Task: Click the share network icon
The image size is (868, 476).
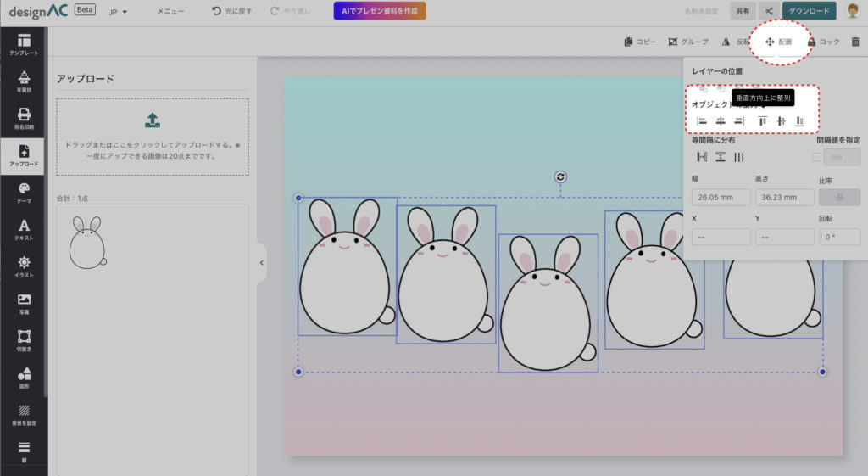Action: tap(769, 11)
